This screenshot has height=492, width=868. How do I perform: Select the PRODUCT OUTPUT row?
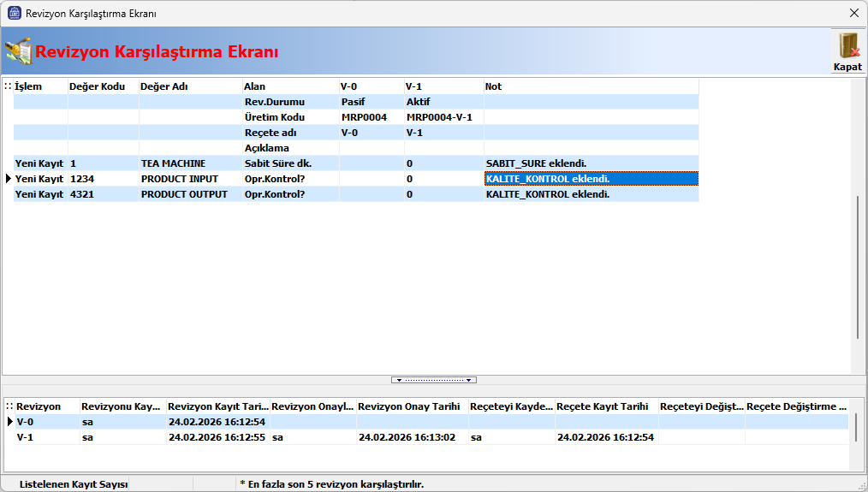(x=190, y=194)
